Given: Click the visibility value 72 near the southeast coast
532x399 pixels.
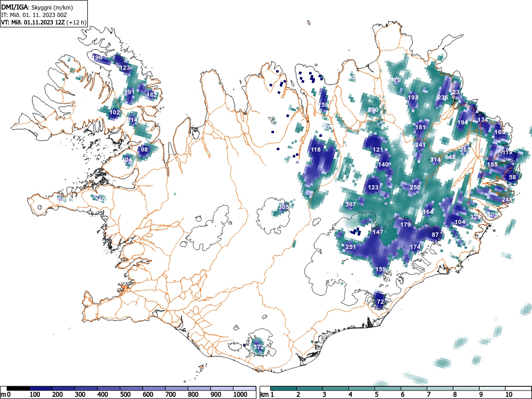Looking at the screenshot, I should [380, 301].
